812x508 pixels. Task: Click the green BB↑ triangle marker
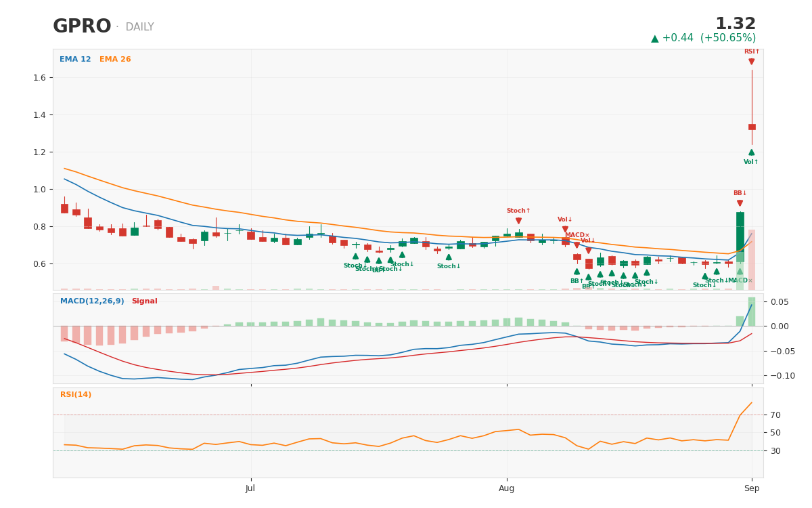[x=577, y=272]
